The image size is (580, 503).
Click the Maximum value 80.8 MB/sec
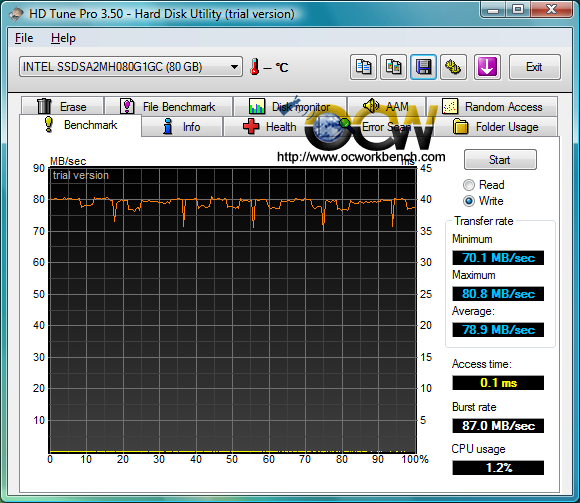tap(498, 294)
